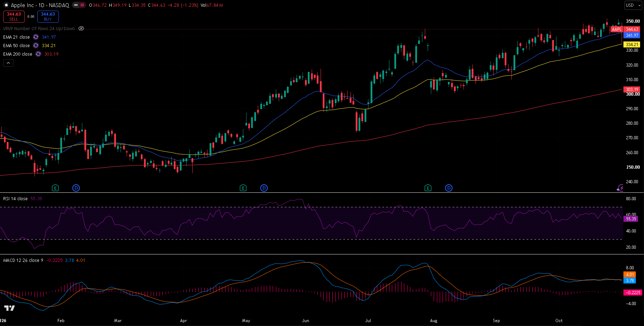
Task: Click the 344.63 current price axis label
Action: (x=632, y=29)
